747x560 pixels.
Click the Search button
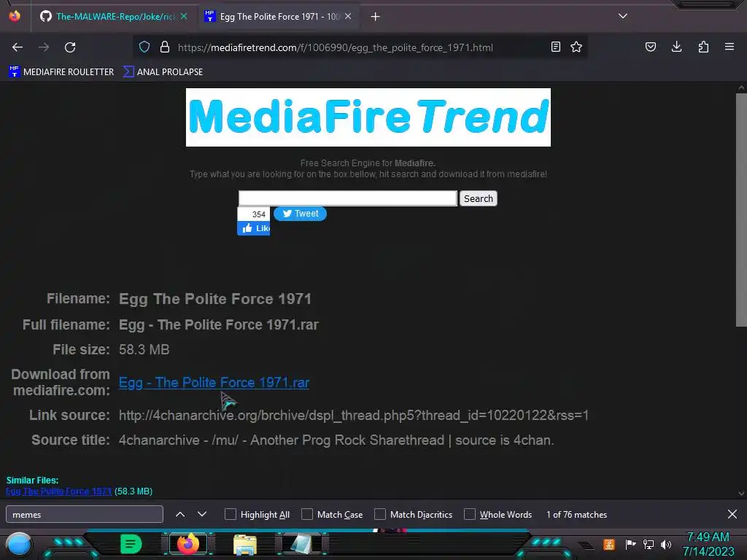tap(479, 198)
